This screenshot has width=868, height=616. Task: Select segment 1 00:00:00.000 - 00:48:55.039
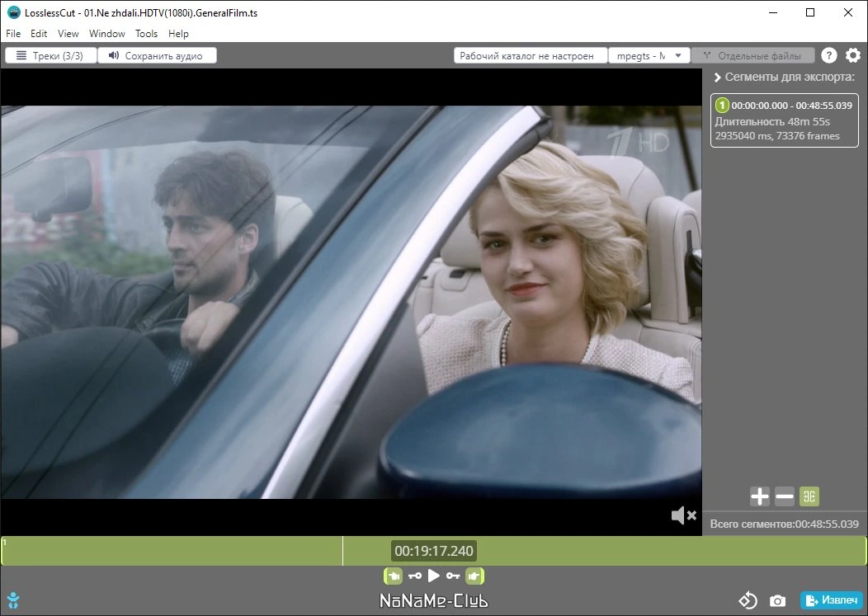(x=785, y=120)
